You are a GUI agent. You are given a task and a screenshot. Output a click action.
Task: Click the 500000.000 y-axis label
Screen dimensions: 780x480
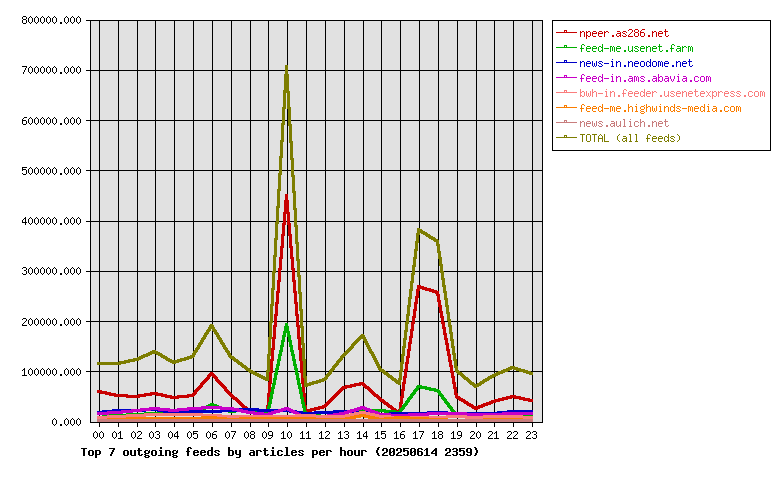tap(51, 171)
